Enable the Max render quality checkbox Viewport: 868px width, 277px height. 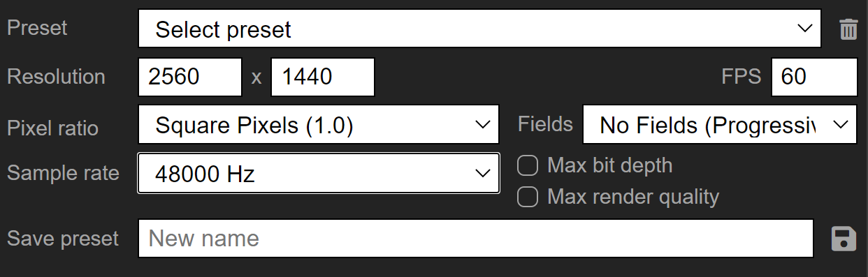click(527, 197)
